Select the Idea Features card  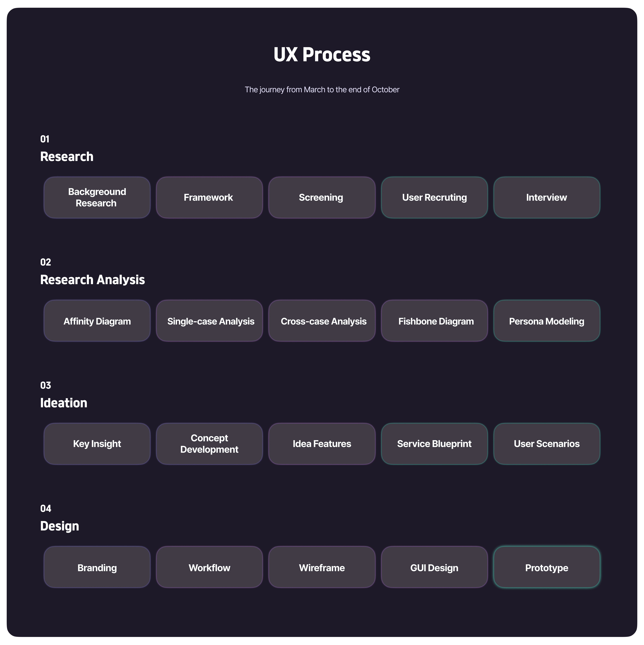pyautogui.click(x=322, y=444)
